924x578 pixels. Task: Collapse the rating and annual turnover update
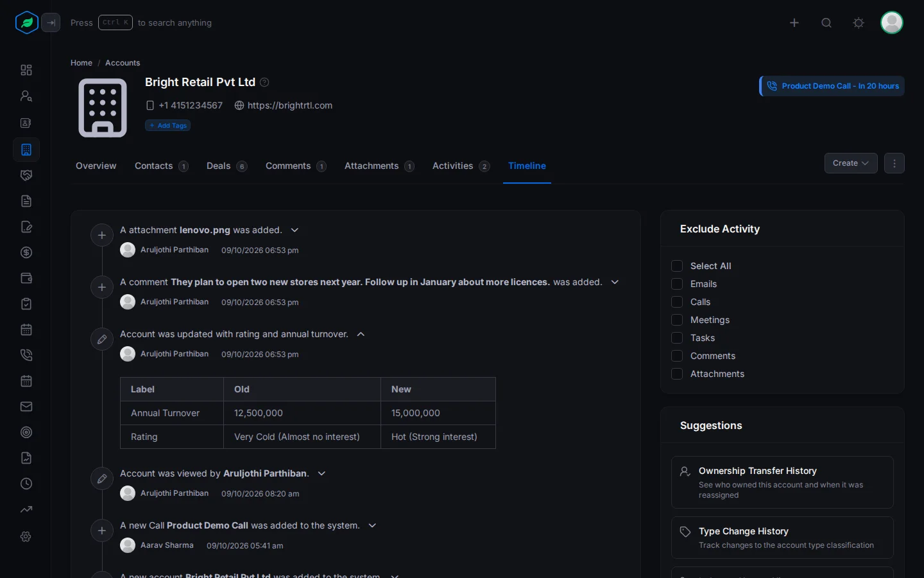(x=361, y=334)
